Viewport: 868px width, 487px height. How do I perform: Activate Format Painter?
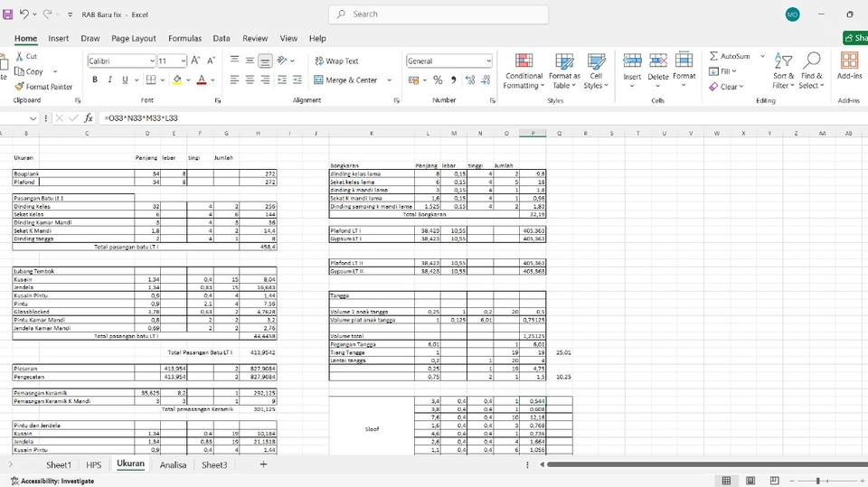[43, 87]
